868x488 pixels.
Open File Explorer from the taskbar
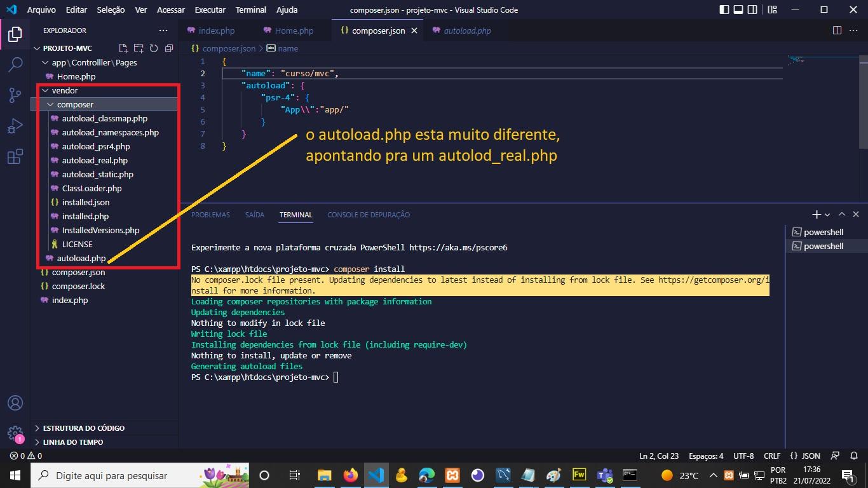pyautogui.click(x=324, y=475)
